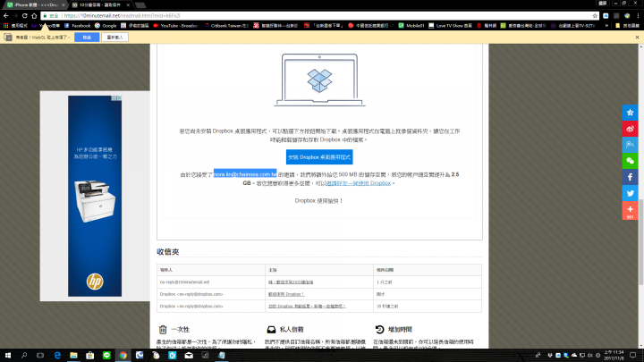
Task: Open the Apps shortcut in bookmarks bar
Action: pyautogui.click(x=15, y=25)
